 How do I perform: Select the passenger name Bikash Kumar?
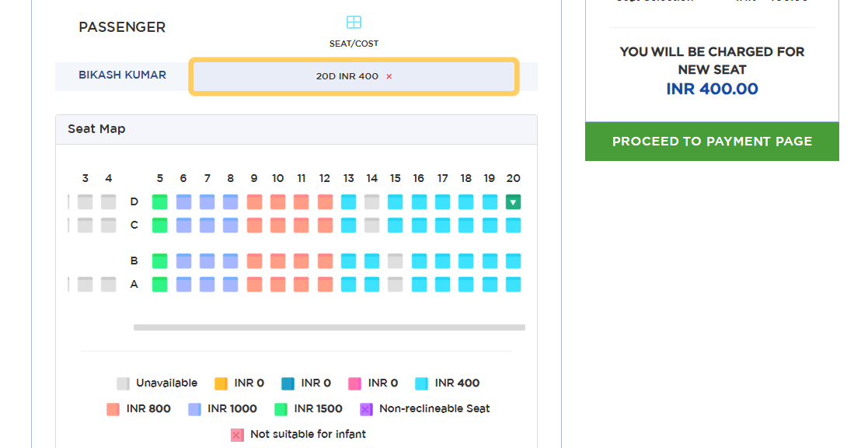coord(122,75)
